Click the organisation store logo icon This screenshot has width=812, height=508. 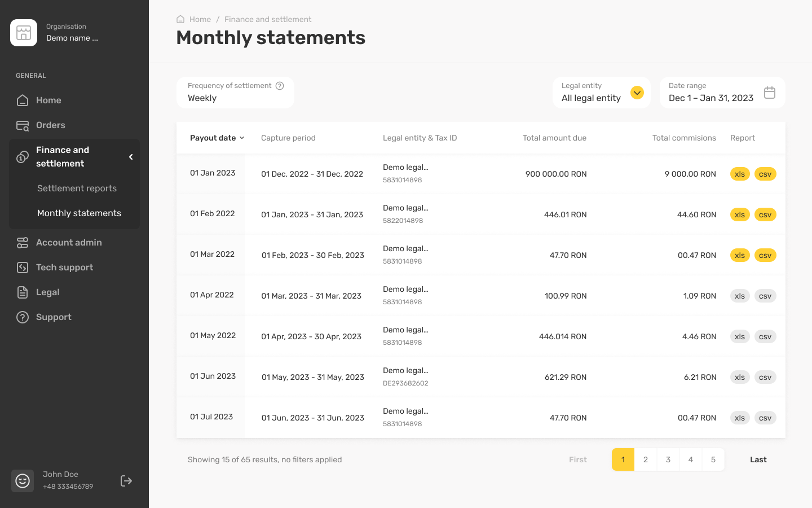[x=24, y=33]
